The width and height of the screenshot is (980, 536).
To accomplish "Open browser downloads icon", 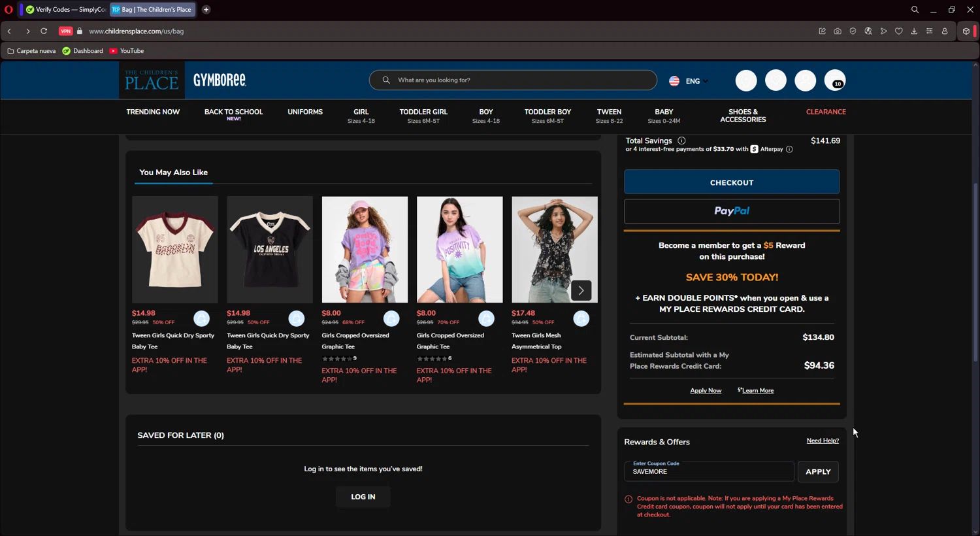I will pos(914,31).
